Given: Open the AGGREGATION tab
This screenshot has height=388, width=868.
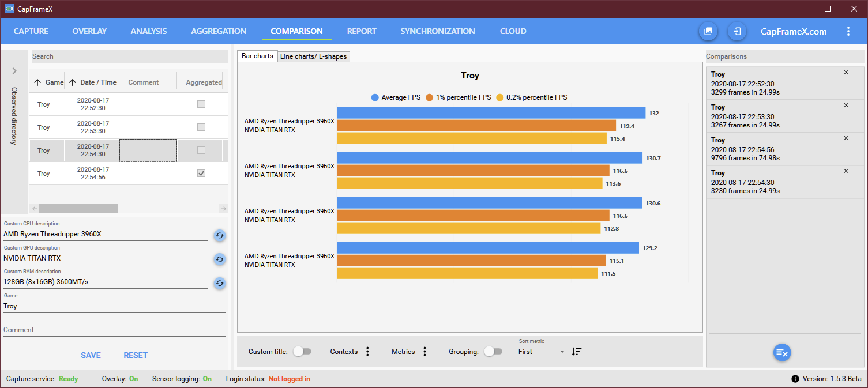Looking at the screenshot, I should coord(219,31).
